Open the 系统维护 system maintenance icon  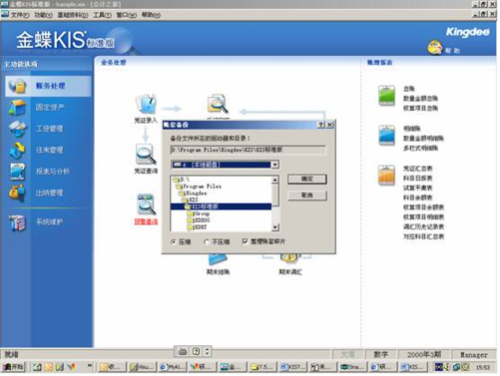pos(17,222)
